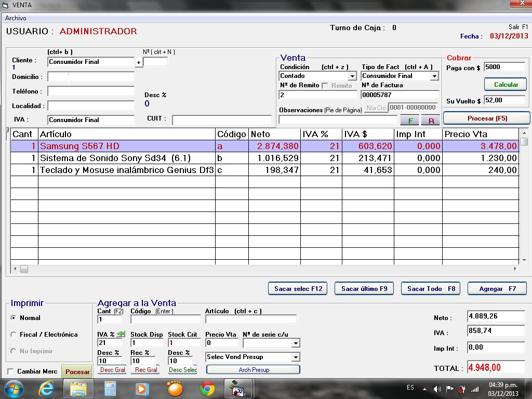The width and height of the screenshot is (532, 399).
Task: Open Windows Explorer folder icon in taskbar
Action: click(x=78, y=389)
